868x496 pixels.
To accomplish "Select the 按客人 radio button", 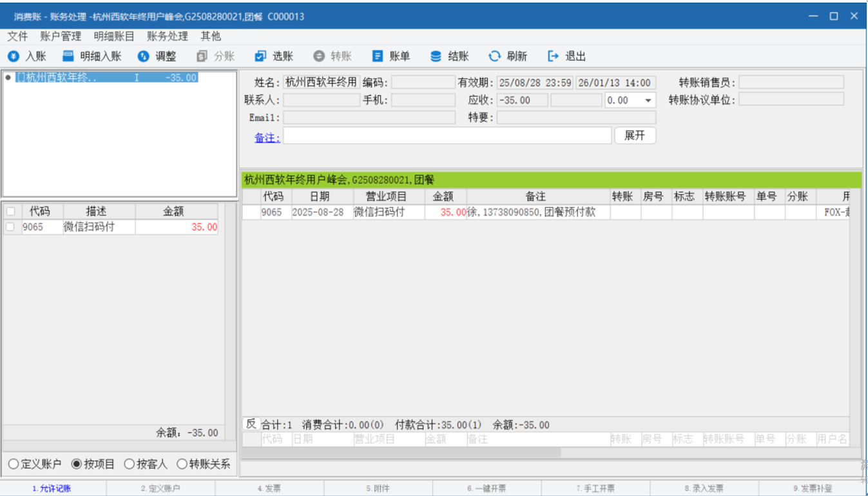I will pyautogui.click(x=129, y=464).
